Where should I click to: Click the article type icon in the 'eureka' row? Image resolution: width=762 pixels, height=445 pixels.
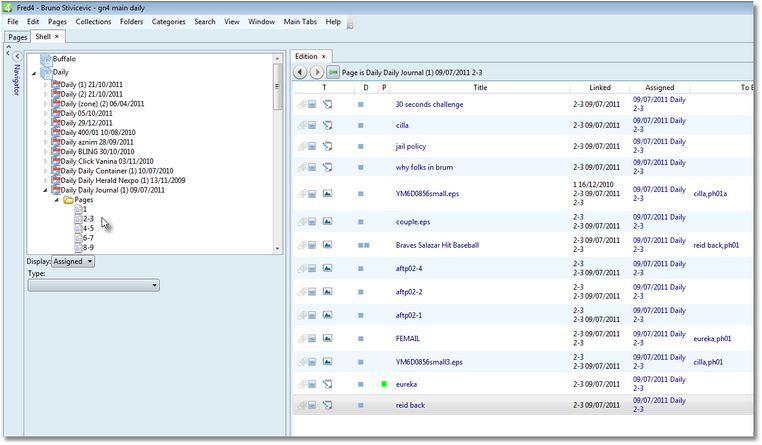(328, 384)
